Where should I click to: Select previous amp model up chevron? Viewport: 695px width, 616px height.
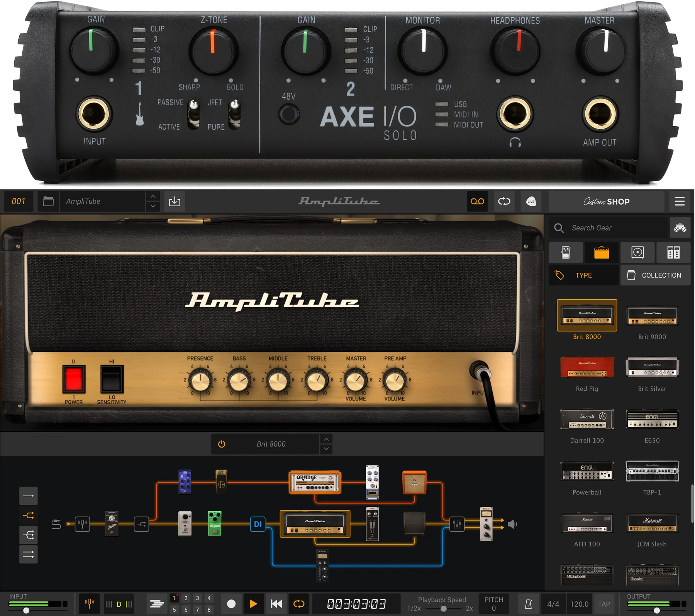point(326,439)
